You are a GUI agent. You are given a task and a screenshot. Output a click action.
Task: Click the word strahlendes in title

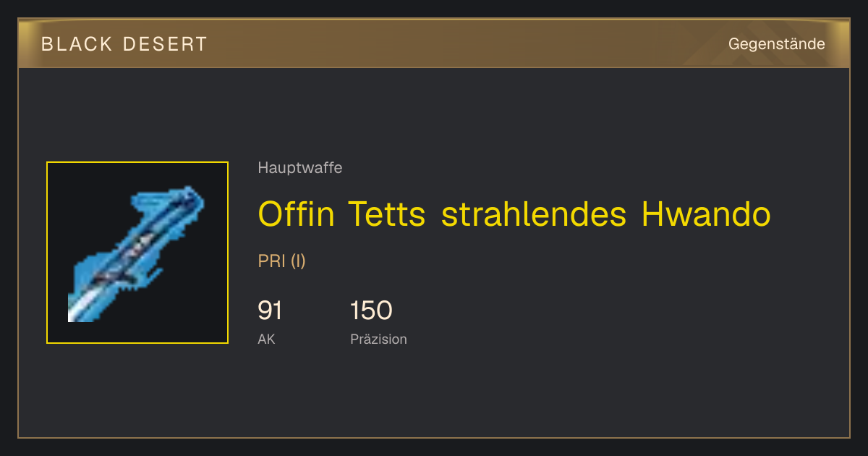(x=534, y=214)
